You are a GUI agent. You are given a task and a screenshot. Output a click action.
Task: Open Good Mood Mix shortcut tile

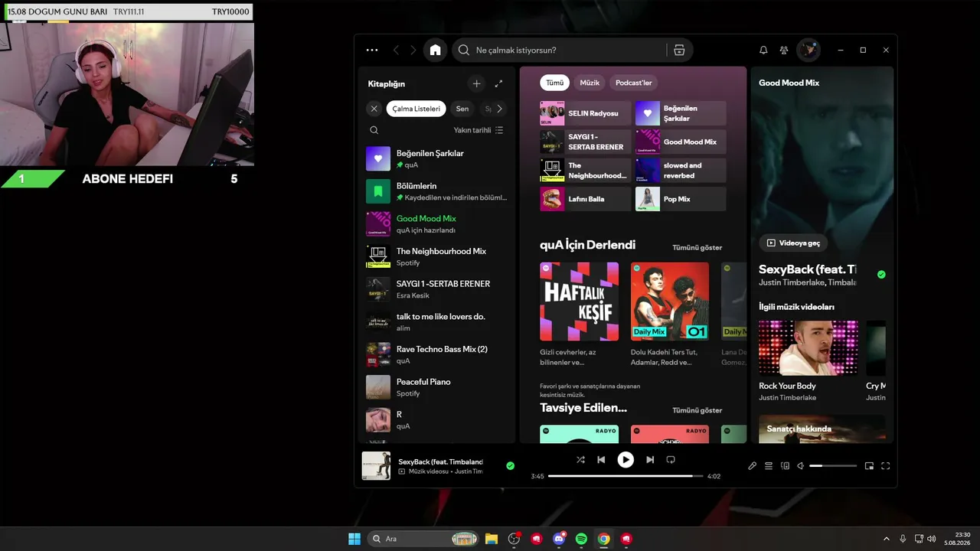(681, 142)
